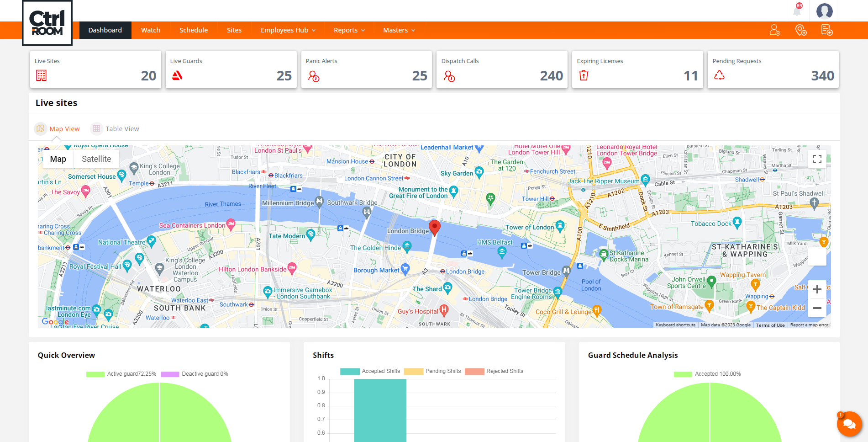
Task: Open the Schedule menu item
Action: pos(194,30)
